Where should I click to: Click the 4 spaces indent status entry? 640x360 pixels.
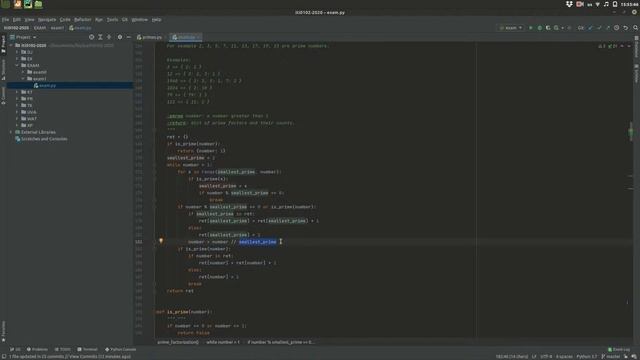pos(564,356)
